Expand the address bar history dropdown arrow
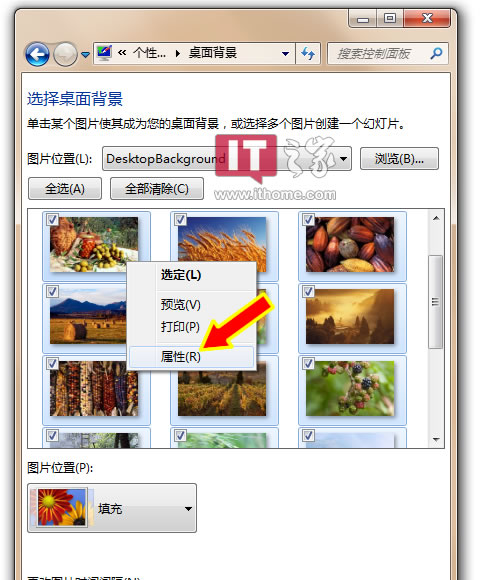The height and width of the screenshot is (580, 500). (x=285, y=54)
